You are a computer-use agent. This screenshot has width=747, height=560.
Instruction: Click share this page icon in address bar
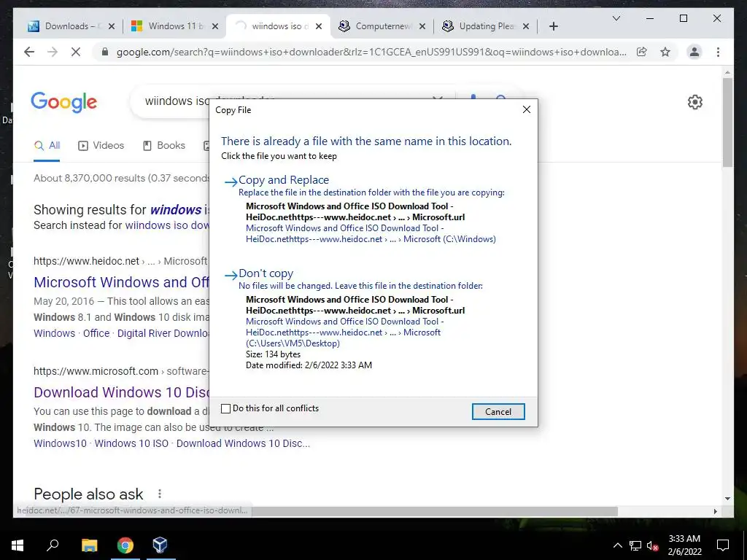point(642,52)
